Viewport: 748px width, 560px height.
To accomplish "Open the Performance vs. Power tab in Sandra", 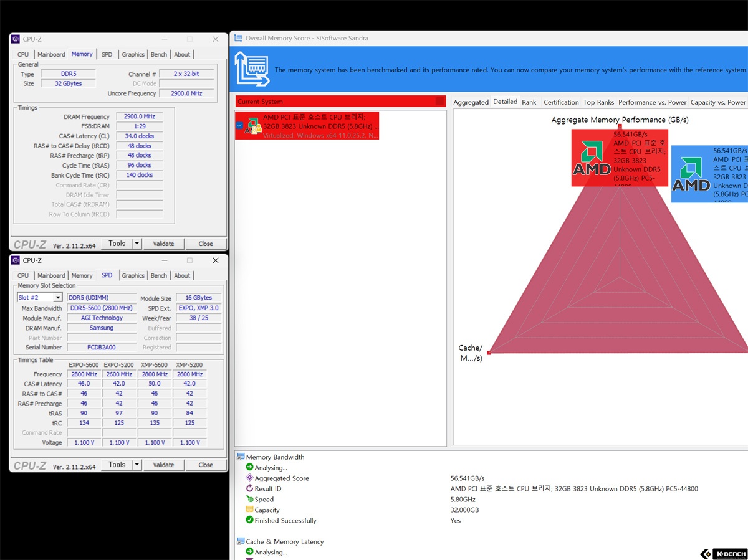I will [653, 102].
